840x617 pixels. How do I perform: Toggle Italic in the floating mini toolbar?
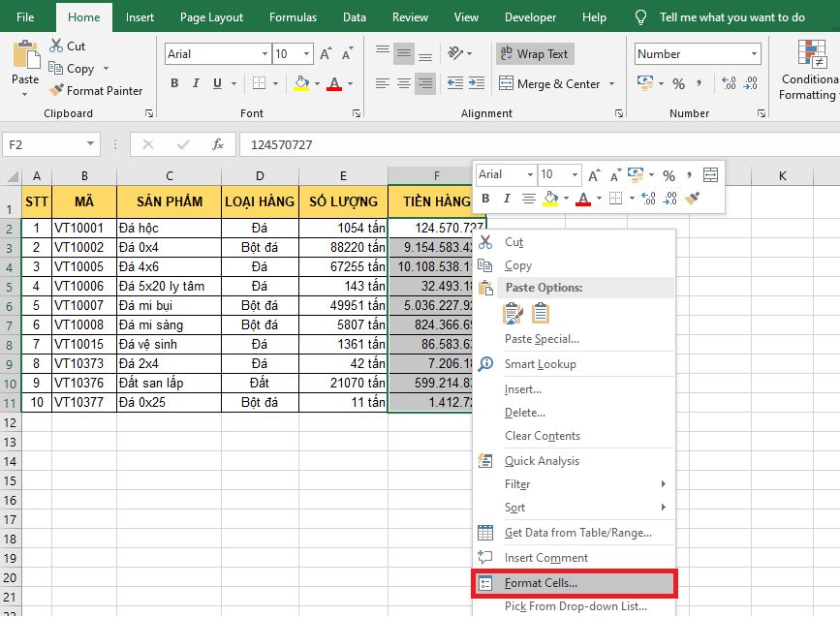pos(507,199)
